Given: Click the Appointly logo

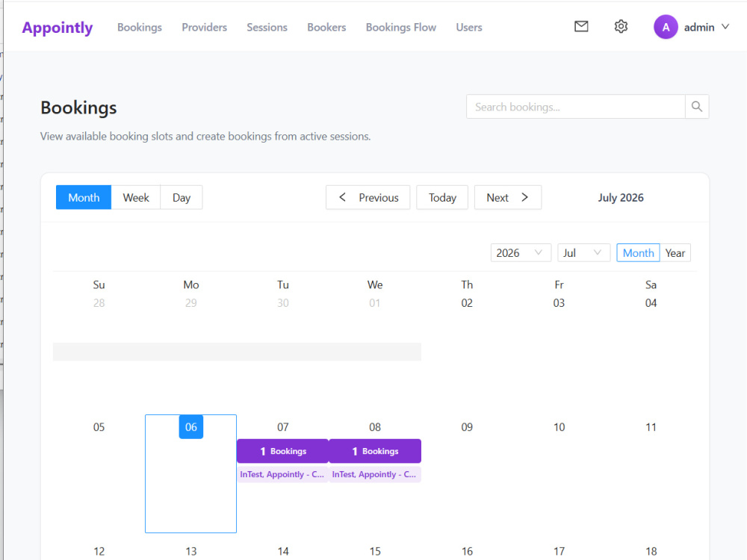Looking at the screenshot, I should click(x=58, y=28).
